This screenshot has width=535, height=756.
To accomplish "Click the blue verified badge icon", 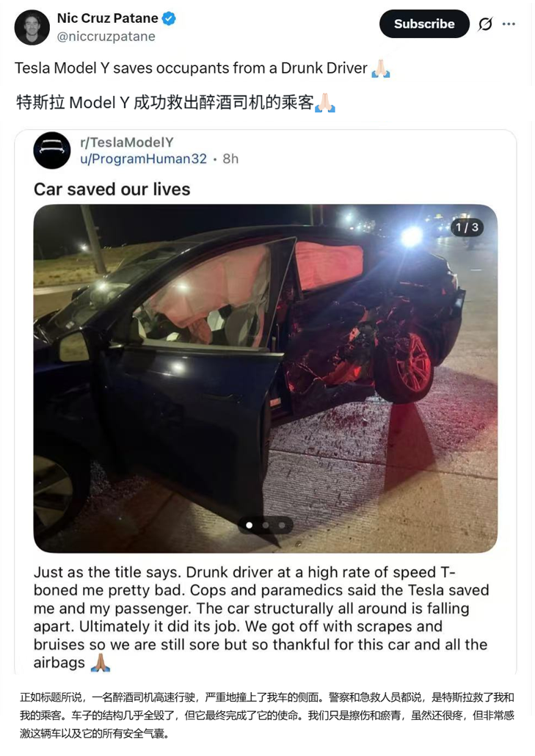I will 169,19.
